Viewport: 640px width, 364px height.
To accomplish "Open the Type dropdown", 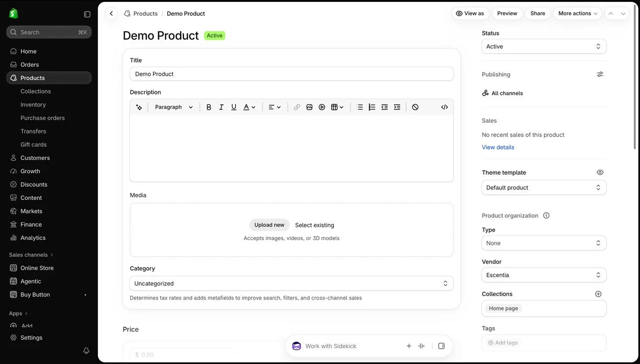I will pos(544,243).
